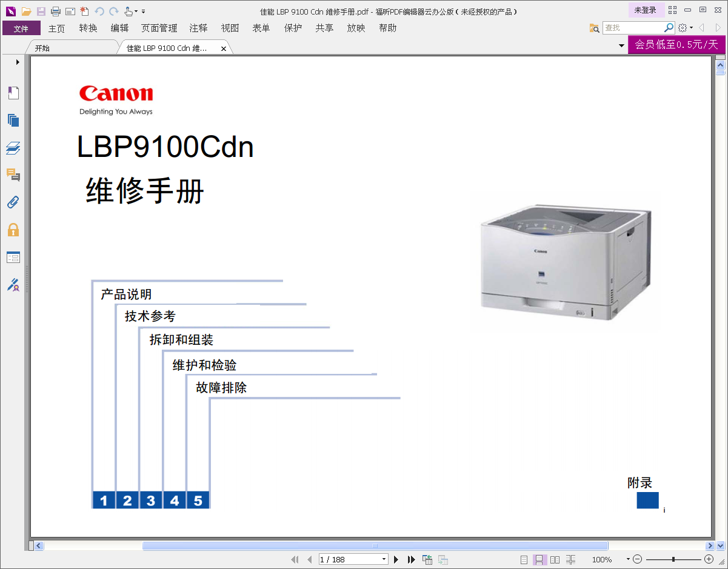Go to previous page button

coord(309,559)
